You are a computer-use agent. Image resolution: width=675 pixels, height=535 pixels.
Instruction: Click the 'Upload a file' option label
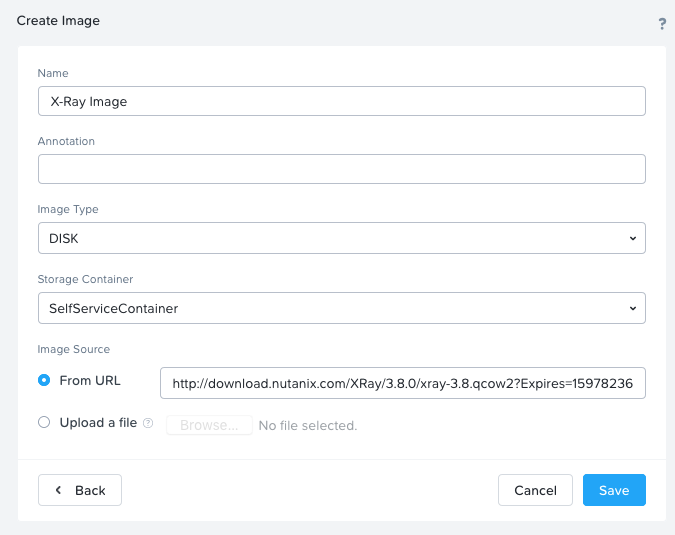click(x=98, y=423)
